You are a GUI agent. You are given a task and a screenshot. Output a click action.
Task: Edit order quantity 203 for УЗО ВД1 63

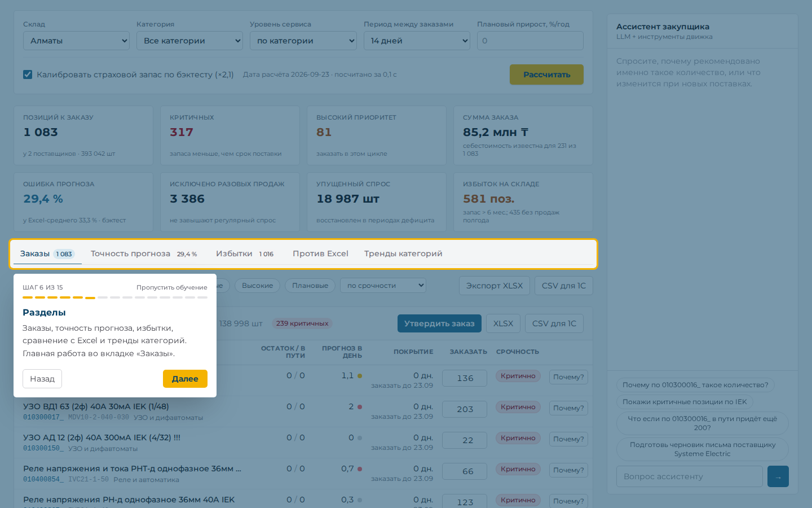point(465,409)
